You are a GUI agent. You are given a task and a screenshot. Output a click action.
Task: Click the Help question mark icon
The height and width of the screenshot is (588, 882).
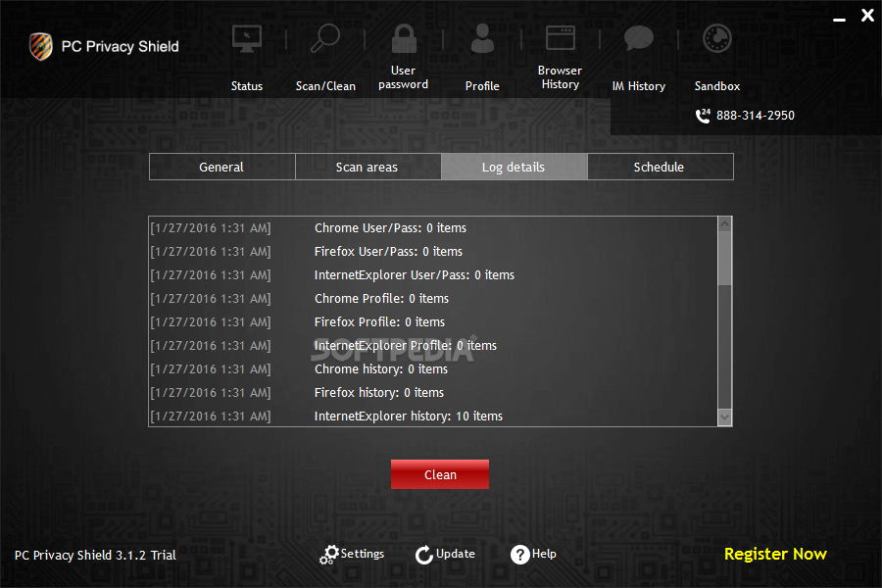pos(519,555)
